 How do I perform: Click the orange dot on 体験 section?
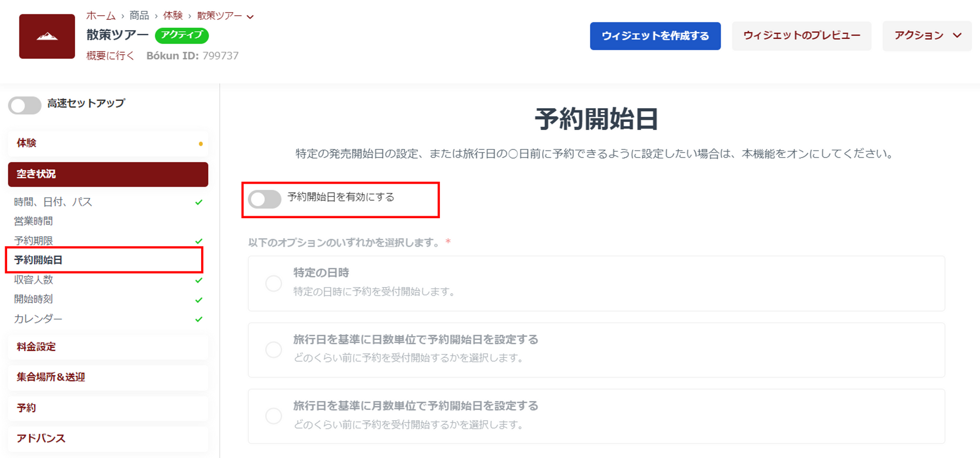(x=201, y=144)
